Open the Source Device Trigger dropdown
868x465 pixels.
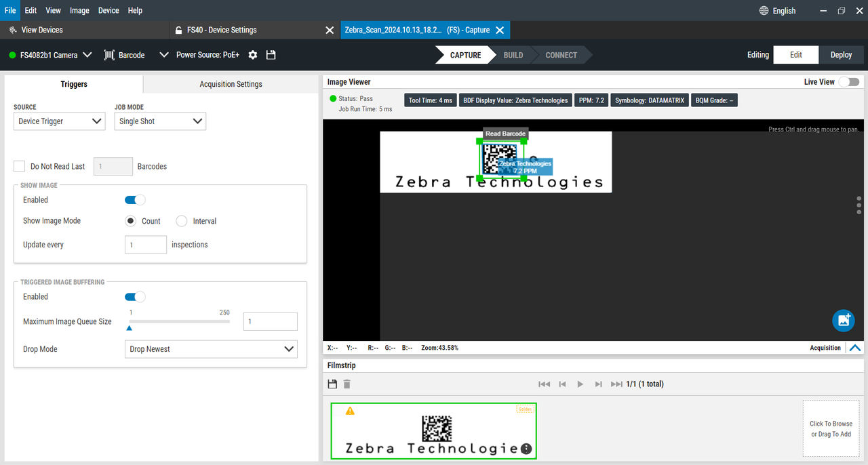(x=60, y=121)
